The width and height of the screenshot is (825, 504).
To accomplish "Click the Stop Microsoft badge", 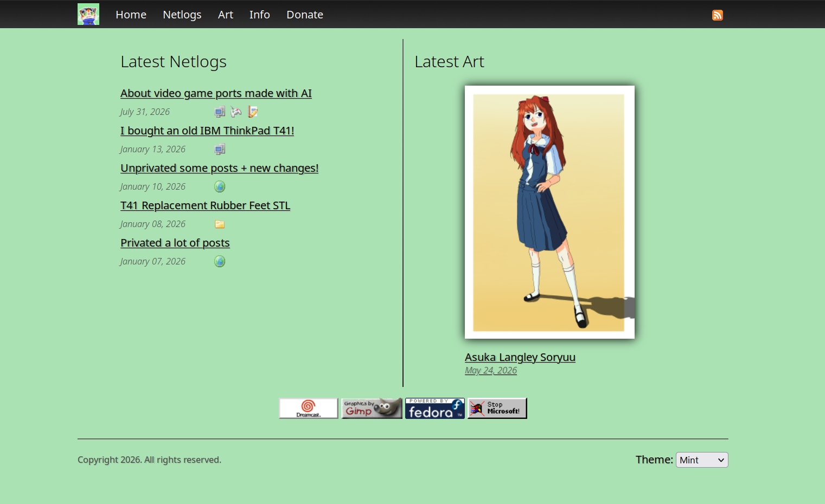I will [497, 409].
